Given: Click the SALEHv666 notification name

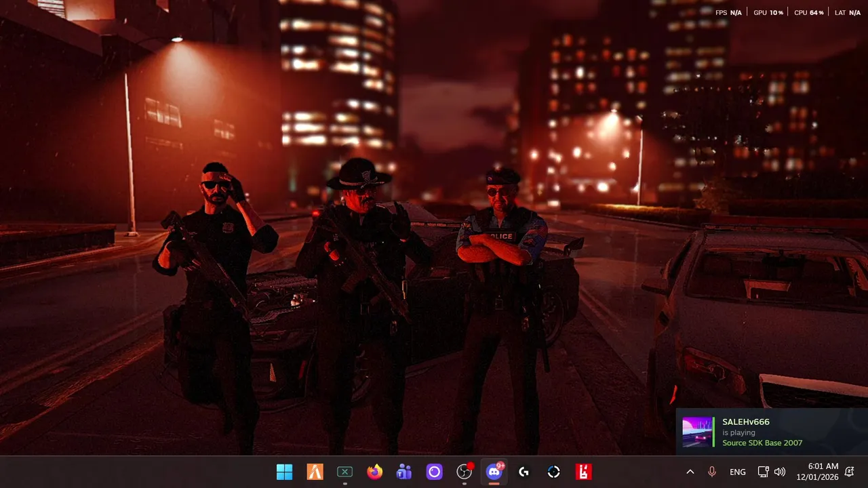Looking at the screenshot, I should pyautogui.click(x=746, y=422).
